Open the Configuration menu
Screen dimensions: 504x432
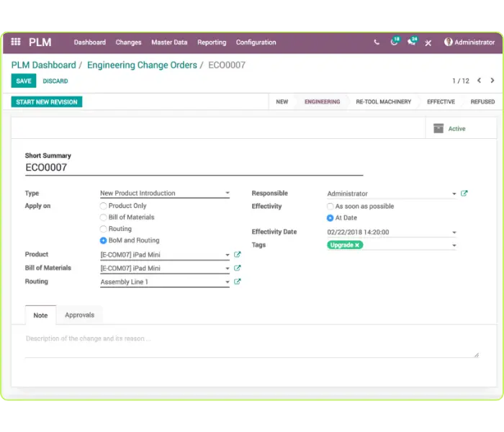tap(256, 42)
